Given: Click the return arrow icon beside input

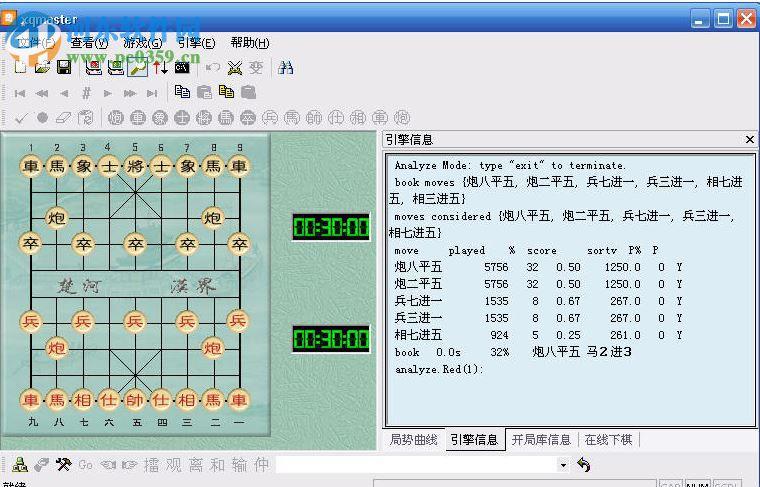Looking at the screenshot, I should tap(584, 465).
